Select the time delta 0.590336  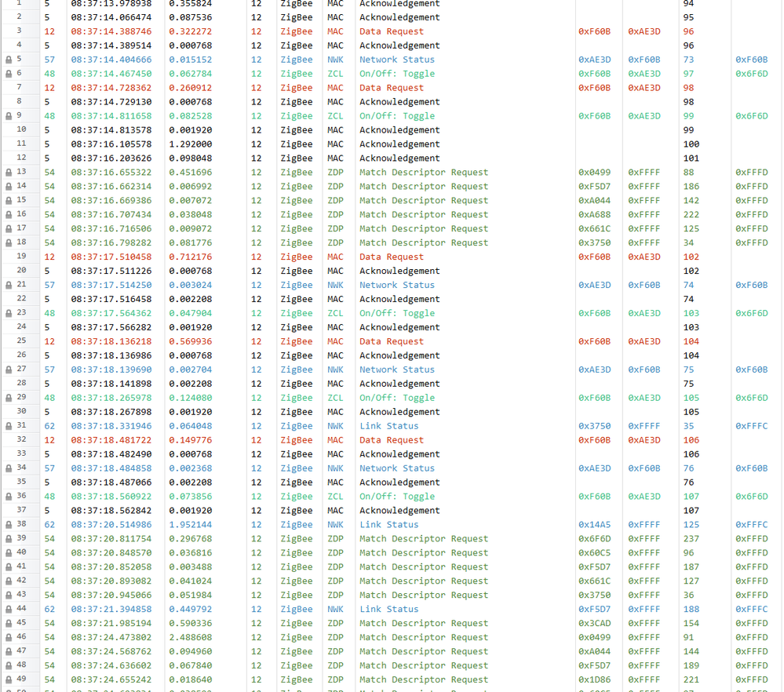point(191,624)
